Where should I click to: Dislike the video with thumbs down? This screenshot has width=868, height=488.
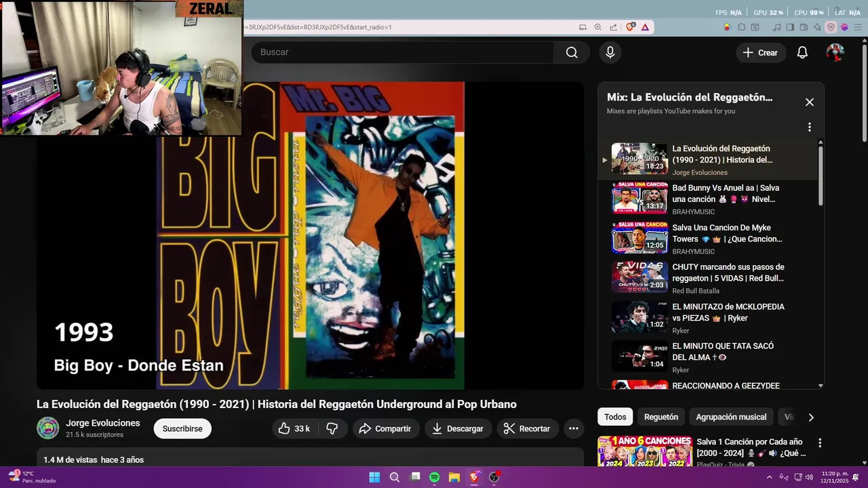coord(332,428)
